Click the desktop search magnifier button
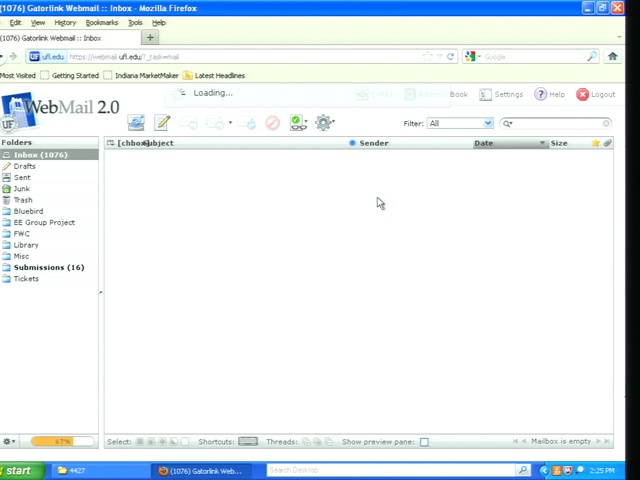The width and height of the screenshot is (640, 480). point(523,470)
